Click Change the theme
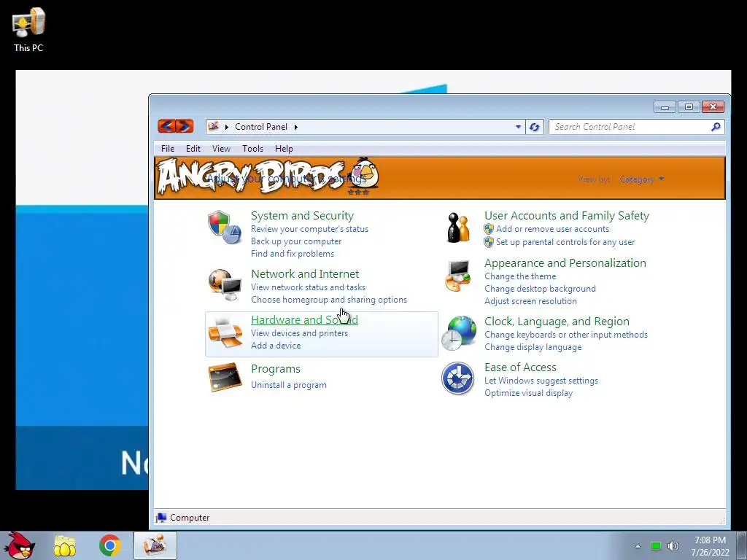The image size is (747, 560). (x=520, y=276)
